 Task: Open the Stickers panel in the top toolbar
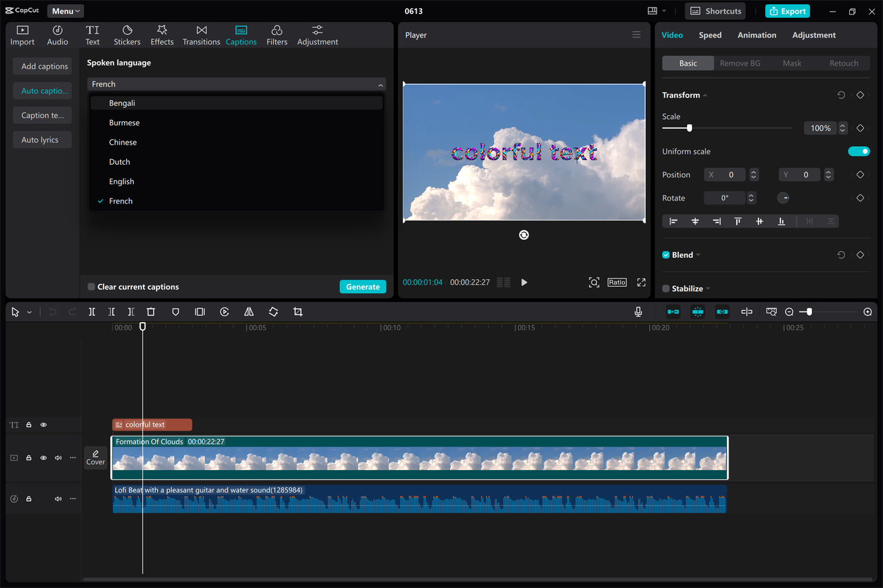click(x=127, y=34)
